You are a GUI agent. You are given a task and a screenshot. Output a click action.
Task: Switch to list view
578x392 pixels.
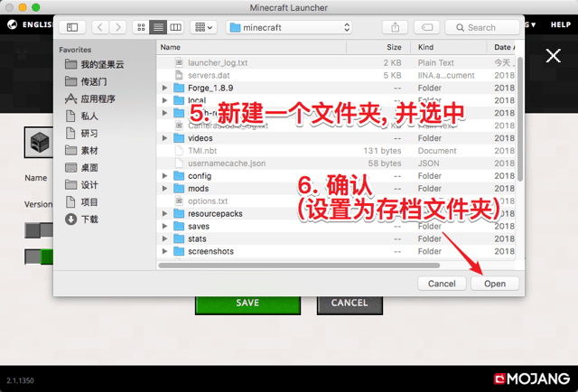pyautogui.click(x=158, y=27)
